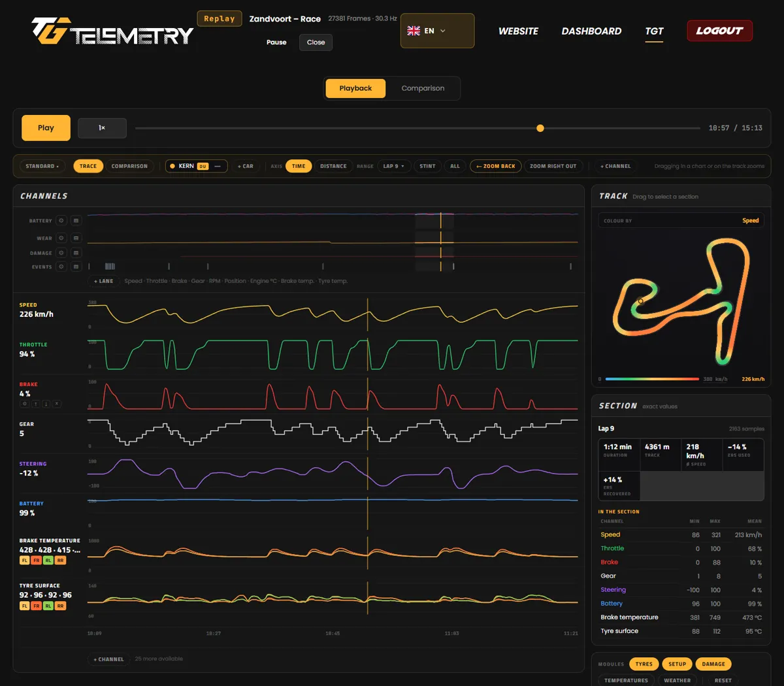Screen dimensions: 784x686
Task: Open the EN language dropdown
Action: coord(437,31)
